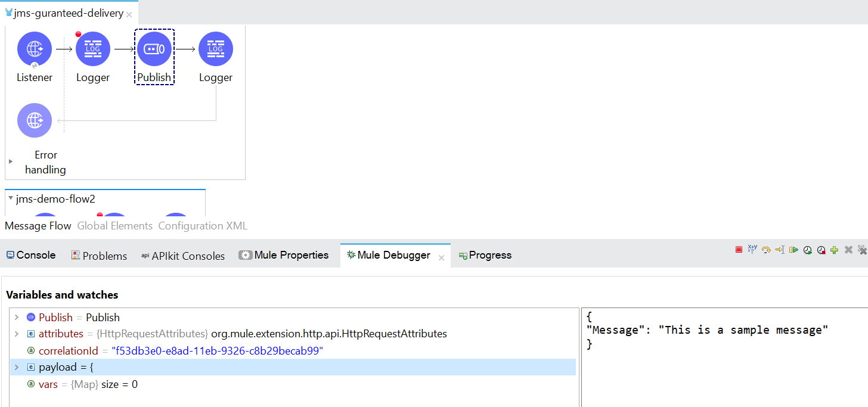Collapse the jms-demo-flow2 flow

coord(11,198)
